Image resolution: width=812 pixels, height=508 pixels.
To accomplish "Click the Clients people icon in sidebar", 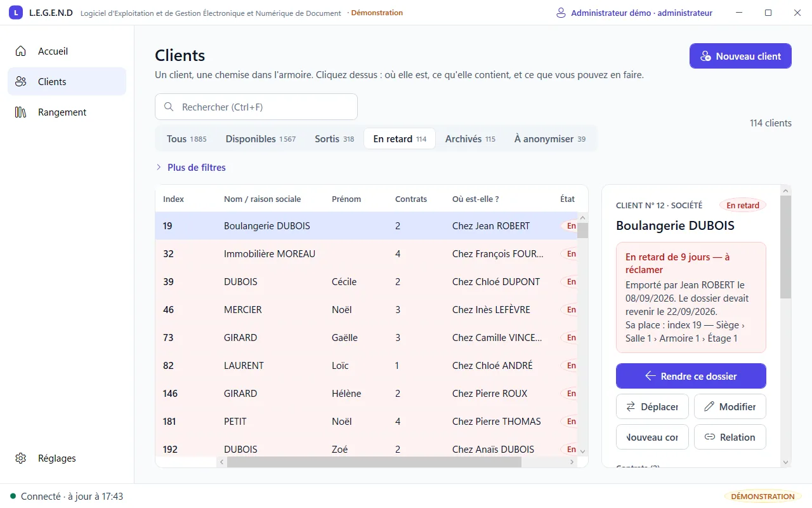I will pos(21,81).
